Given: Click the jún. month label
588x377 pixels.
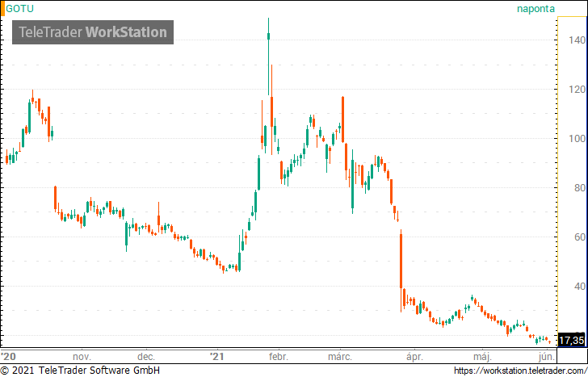Looking at the screenshot, I should (x=546, y=356).
